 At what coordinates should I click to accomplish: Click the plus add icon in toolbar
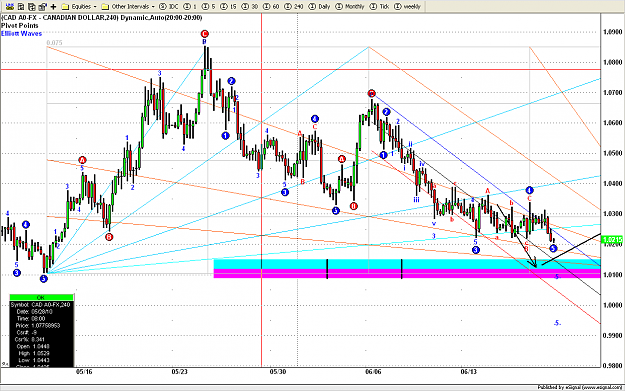tap(53, 6)
